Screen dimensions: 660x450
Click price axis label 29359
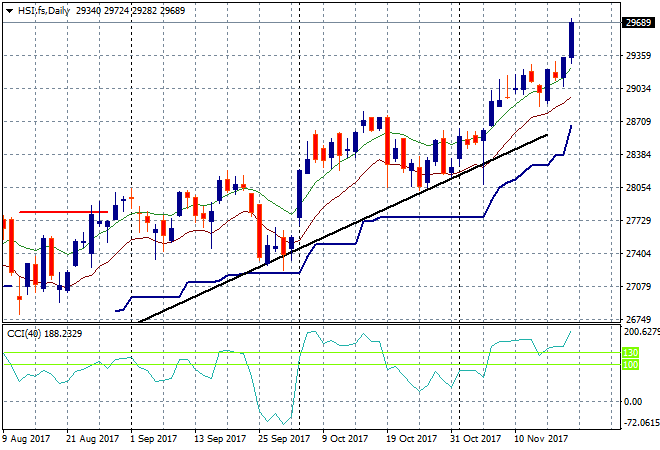[x=638, y=56]
